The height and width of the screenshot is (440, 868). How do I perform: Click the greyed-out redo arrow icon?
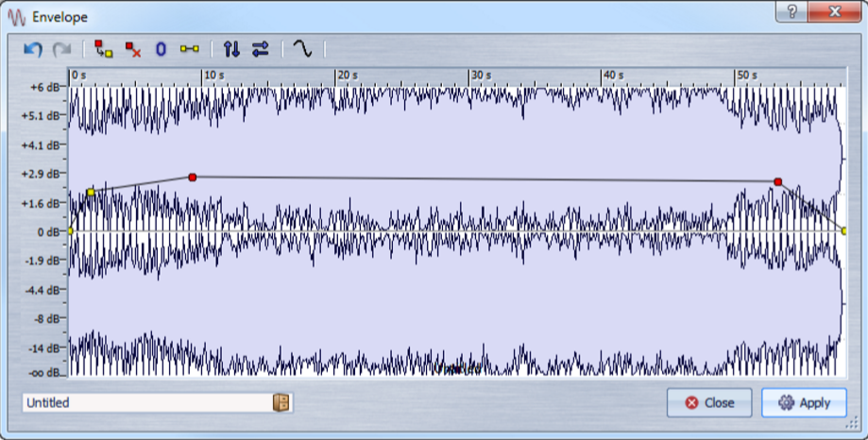coord(62,50)
